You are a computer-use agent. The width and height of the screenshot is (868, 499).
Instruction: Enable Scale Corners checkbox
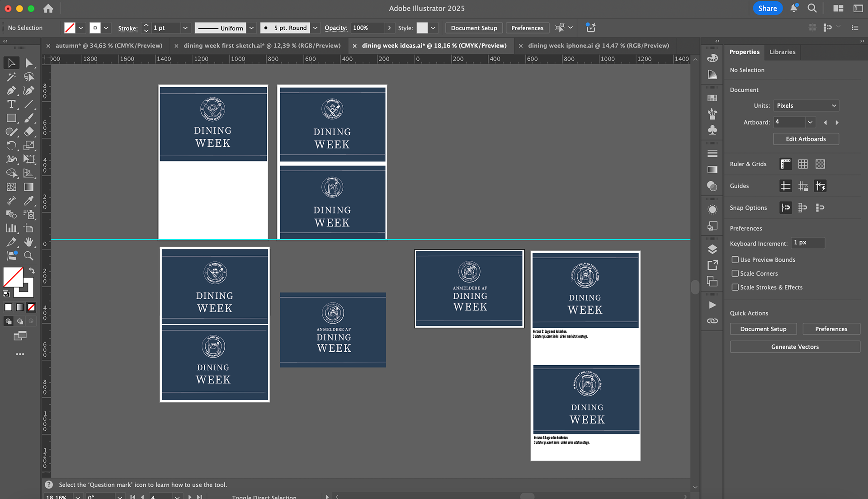click(x=735, y=273)
